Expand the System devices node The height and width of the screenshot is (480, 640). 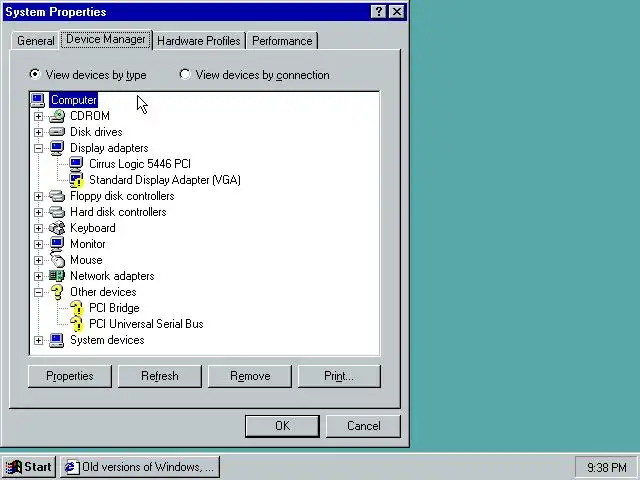tap(38, 340)
